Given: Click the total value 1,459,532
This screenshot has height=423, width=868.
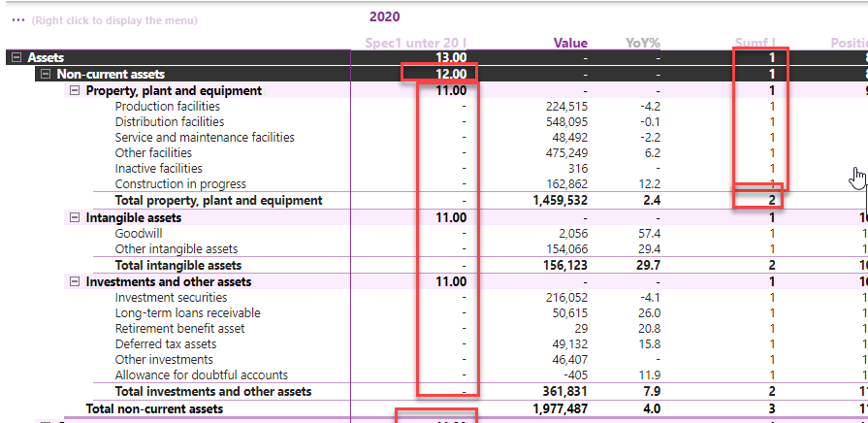Looking at the screenshot, I should click(559, 201).
